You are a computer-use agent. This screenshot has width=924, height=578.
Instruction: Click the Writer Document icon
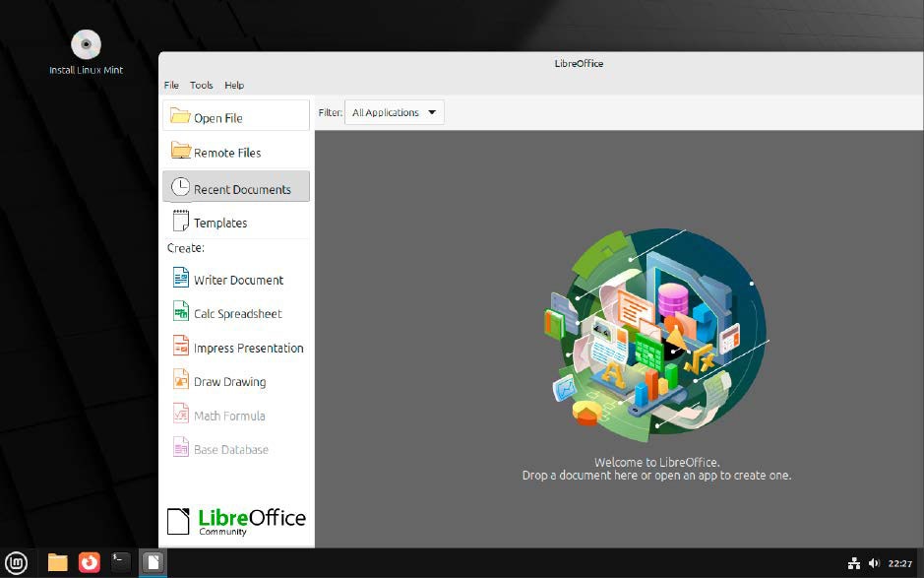(180, 279)
